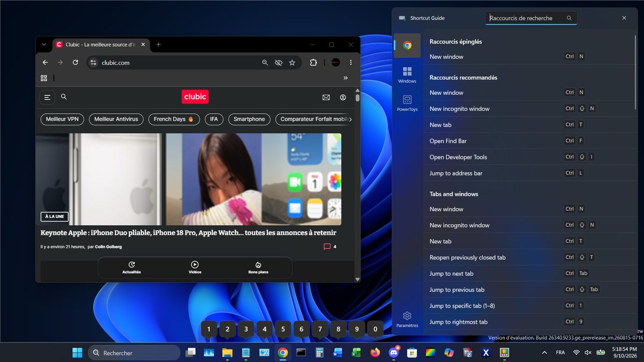Click the Rechercher taskbar search box
Screen dimensions: 644x362
pos(134,353)
